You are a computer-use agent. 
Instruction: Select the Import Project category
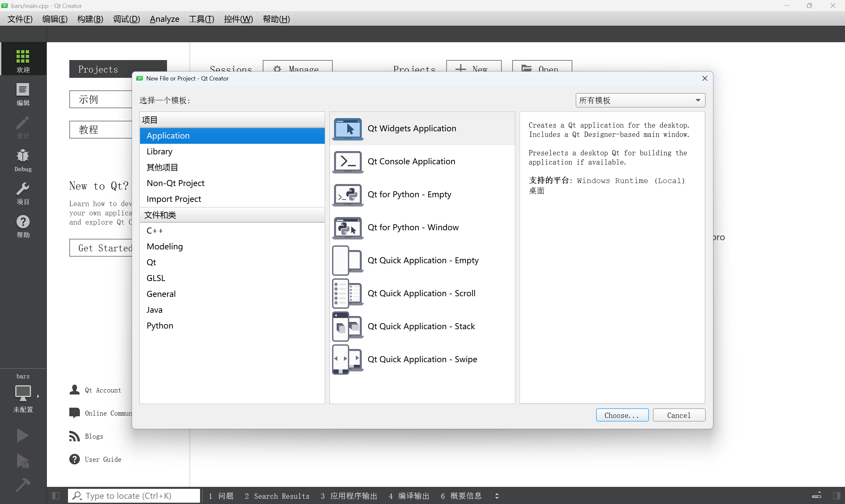point(232,199)
